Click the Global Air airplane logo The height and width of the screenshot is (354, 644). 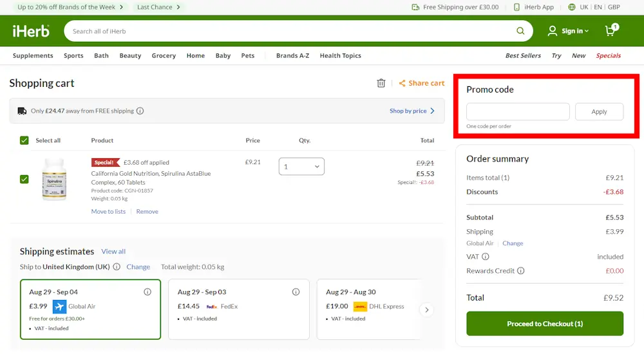pos(59,306)
